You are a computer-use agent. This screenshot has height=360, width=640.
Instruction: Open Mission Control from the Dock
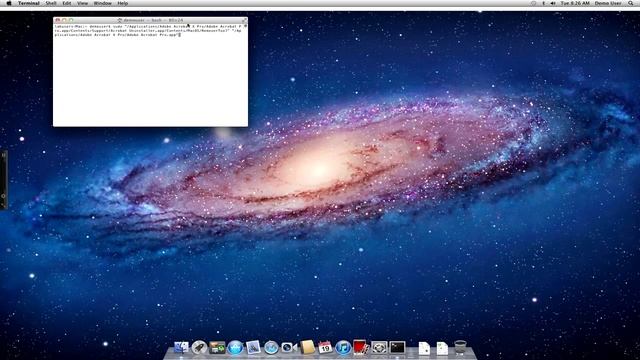[x=217, y=347]
